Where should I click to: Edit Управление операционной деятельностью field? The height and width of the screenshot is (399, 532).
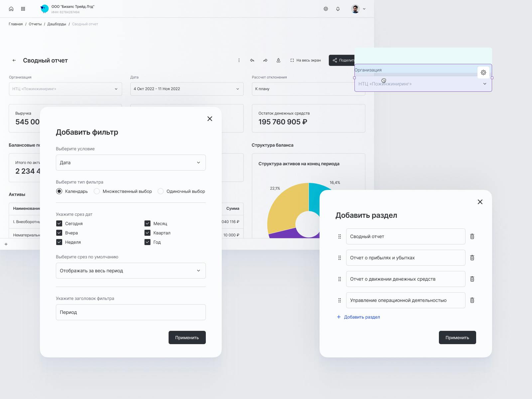point(406,300)
